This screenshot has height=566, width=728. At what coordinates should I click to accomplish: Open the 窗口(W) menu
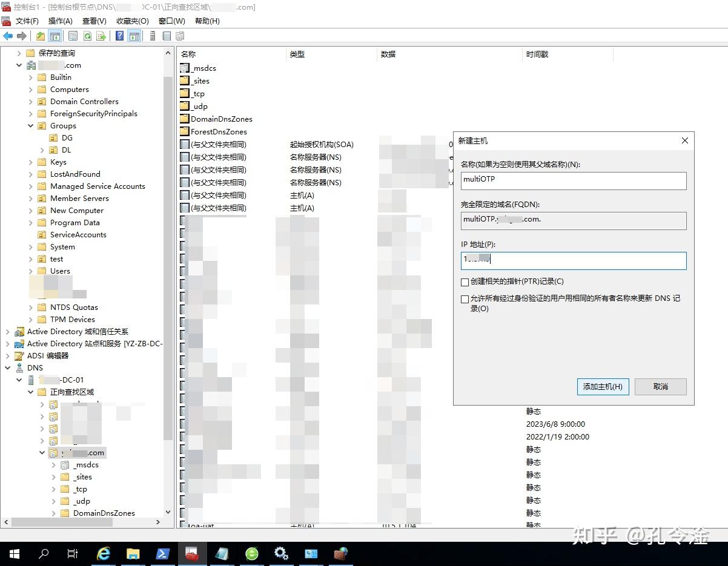172,21
